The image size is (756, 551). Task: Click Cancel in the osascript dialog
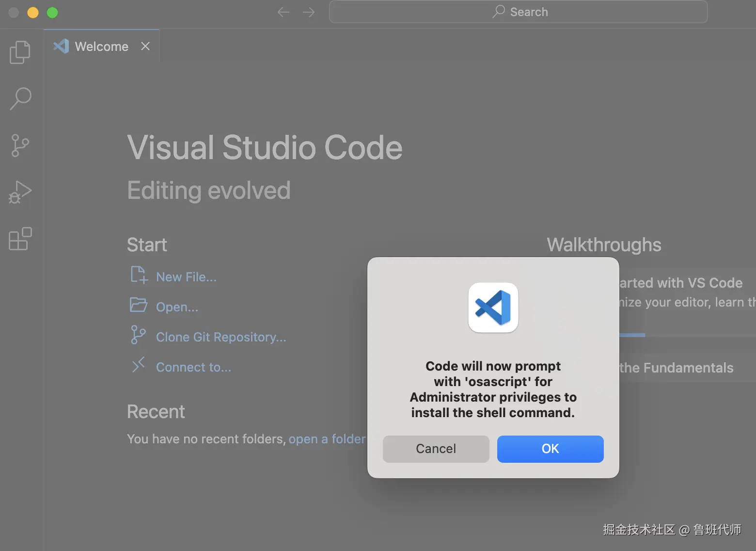point(436,449)
